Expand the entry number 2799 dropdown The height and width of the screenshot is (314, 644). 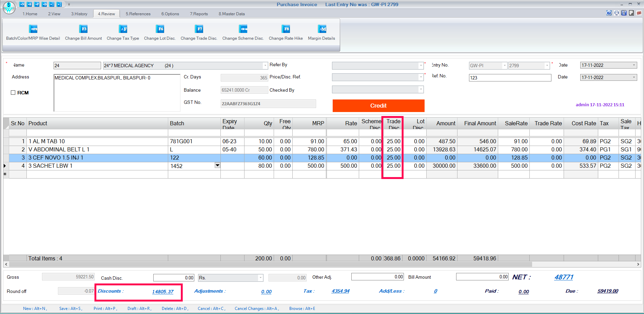coord(547,66)
